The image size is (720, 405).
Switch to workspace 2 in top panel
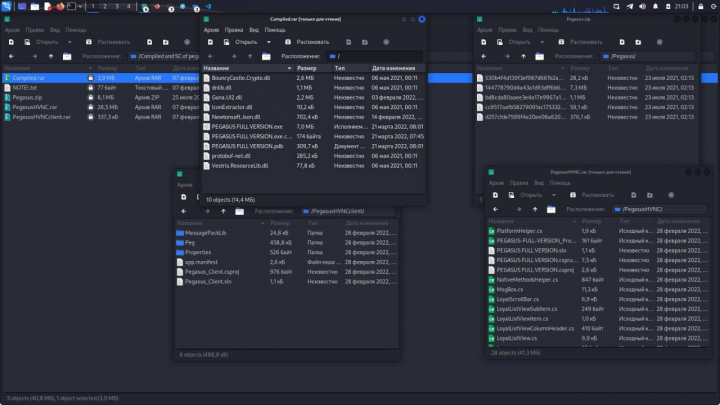[105, 6]
